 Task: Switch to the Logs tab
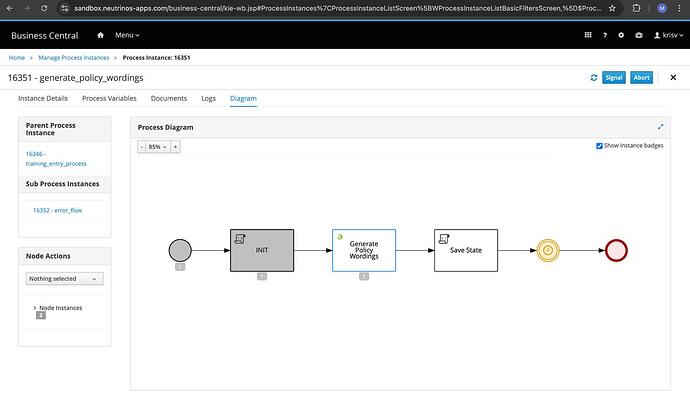pos(209,98)
